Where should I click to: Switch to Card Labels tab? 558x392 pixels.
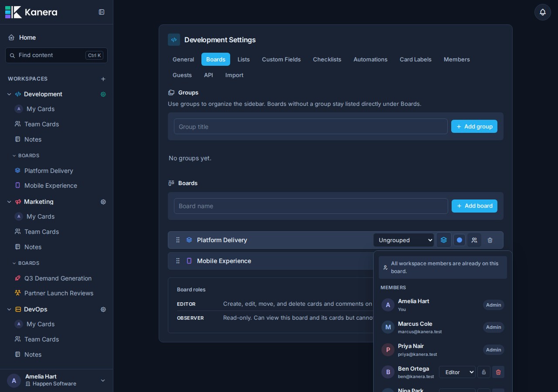(415, 59)
